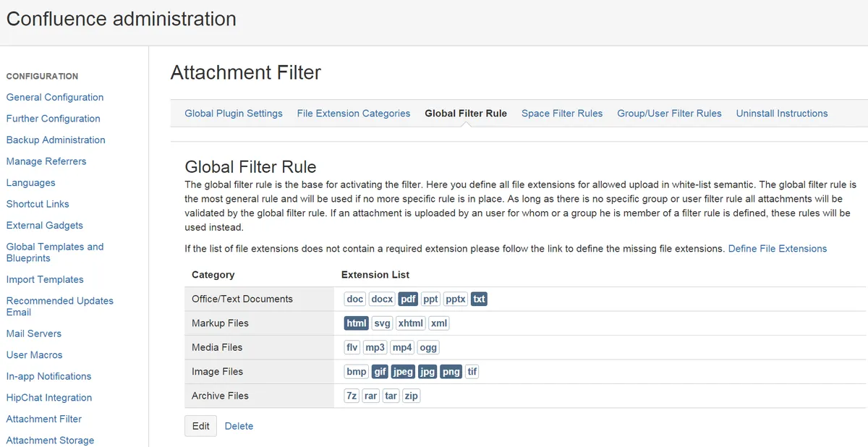The height and width of the screenshot is (447, 868).
Task: Click the mp3 extension tag
Action: [375, 347]
